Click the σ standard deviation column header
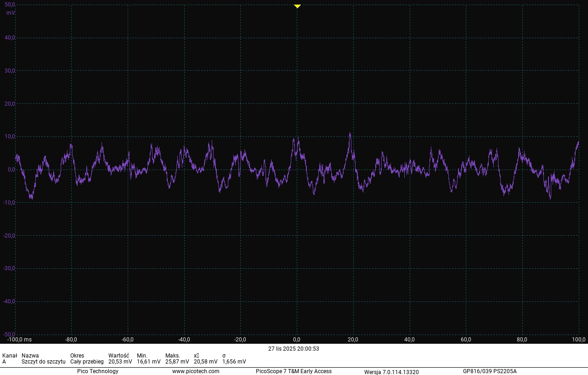Screen dimensions: 588x375 [224, 356]
